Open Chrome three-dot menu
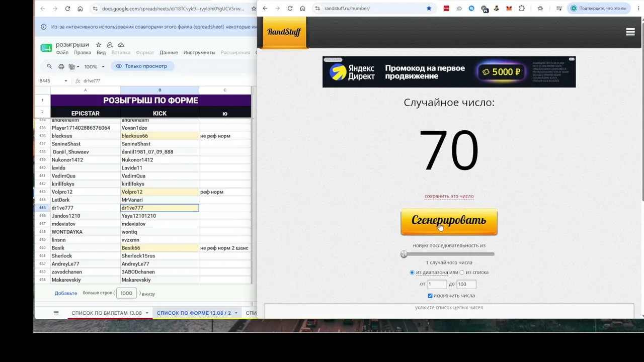This screenshot has height=362, width=644. point(638,9)
